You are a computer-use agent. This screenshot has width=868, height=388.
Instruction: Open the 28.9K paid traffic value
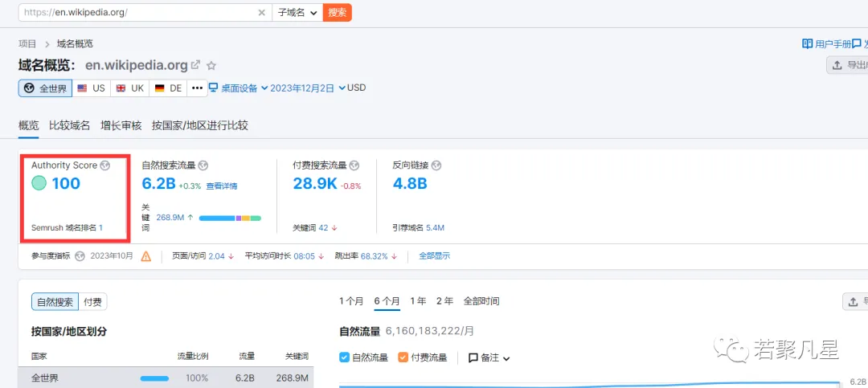coord(314,184)
